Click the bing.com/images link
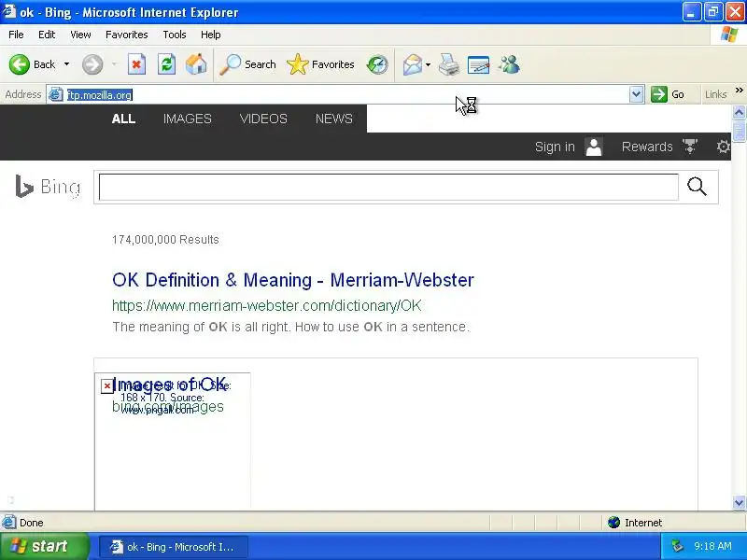 168,407
